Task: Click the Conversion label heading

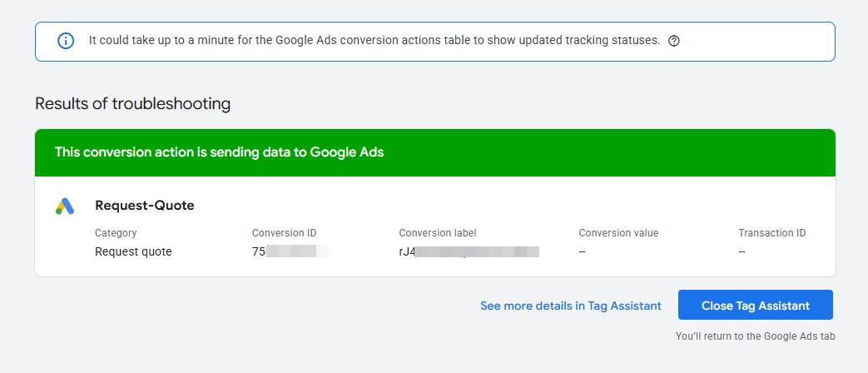Action: point(437,233)
